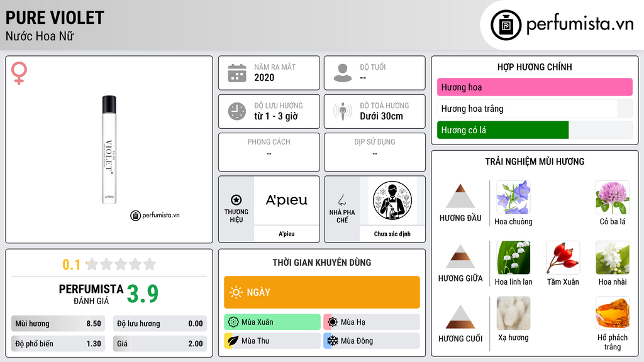Image resolution: width=644 pixels, height=362 pixels.
Task: Click the orange Ngày time-of-day bar
Action: 322,292
